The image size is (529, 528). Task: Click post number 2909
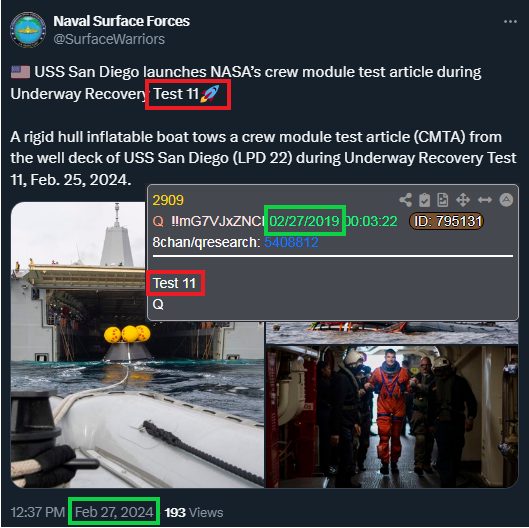(x=168, y=200)
